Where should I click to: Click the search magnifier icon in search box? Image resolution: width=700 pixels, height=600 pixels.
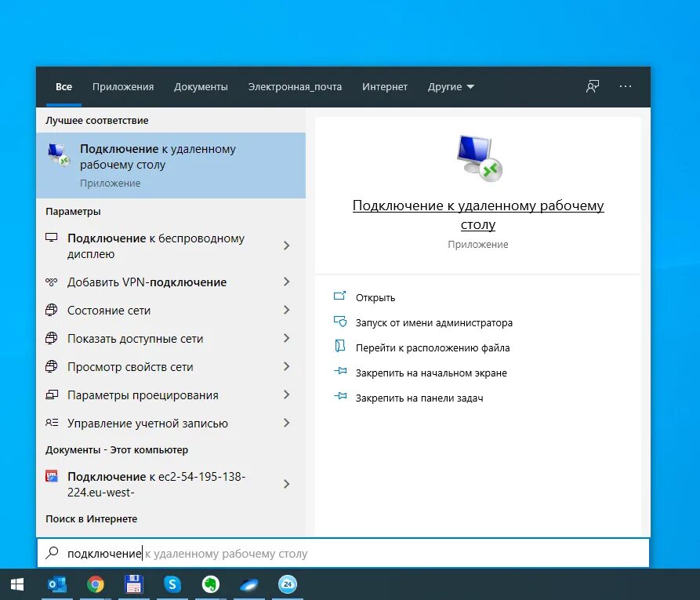coord(53,553)
